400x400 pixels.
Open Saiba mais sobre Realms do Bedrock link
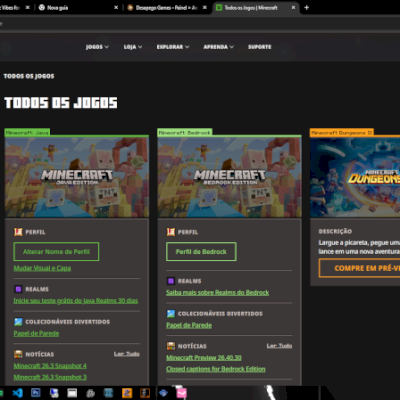(218, 293)
